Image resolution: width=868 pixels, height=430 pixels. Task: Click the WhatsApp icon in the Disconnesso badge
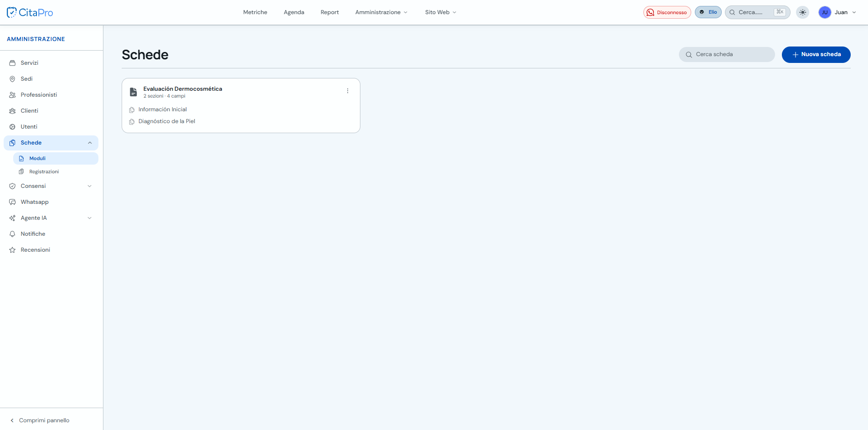(651, 12)
